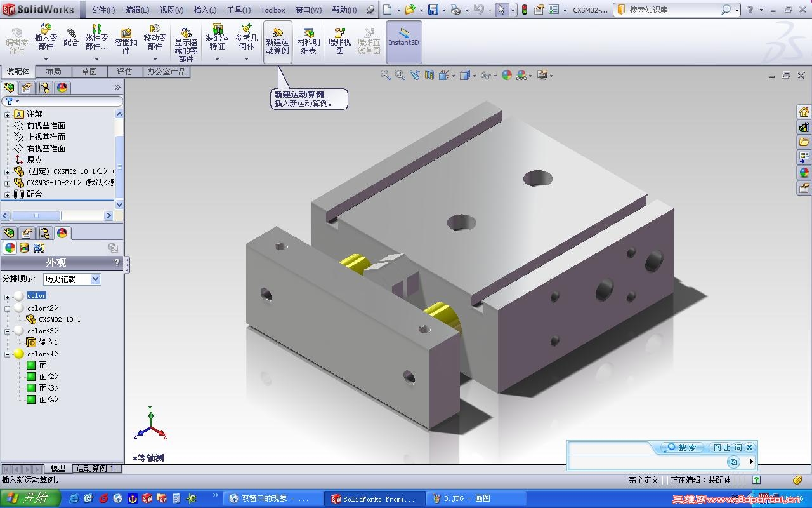This screenshot has width=812, height=508.
Task: Toggle Instant3D mode
Action: tap(403, 42)
